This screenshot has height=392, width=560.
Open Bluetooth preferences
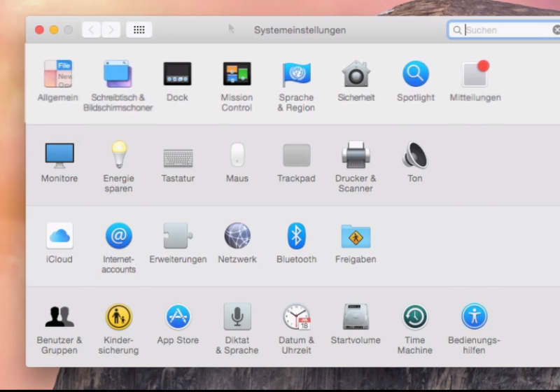coord(296,236)
